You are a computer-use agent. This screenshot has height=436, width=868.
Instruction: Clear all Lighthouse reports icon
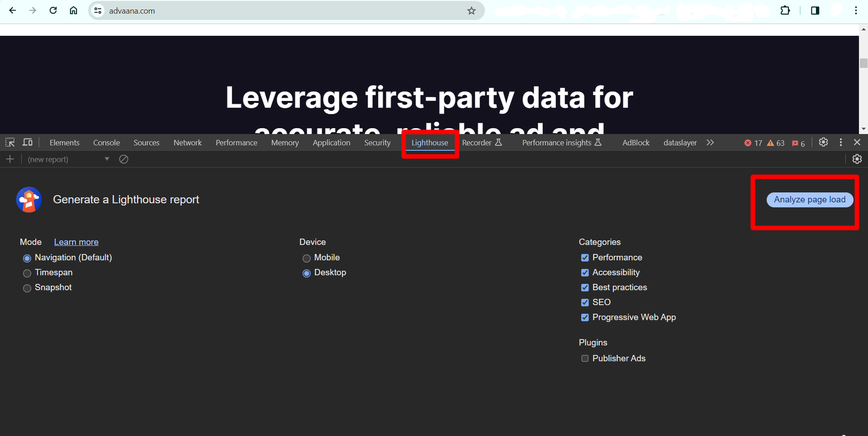click(124, 159)
